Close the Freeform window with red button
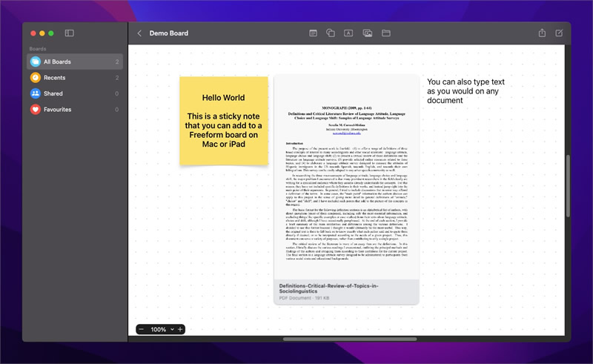Image resolution: width=593 pixels, height=364 pixels. coord(33,33)
